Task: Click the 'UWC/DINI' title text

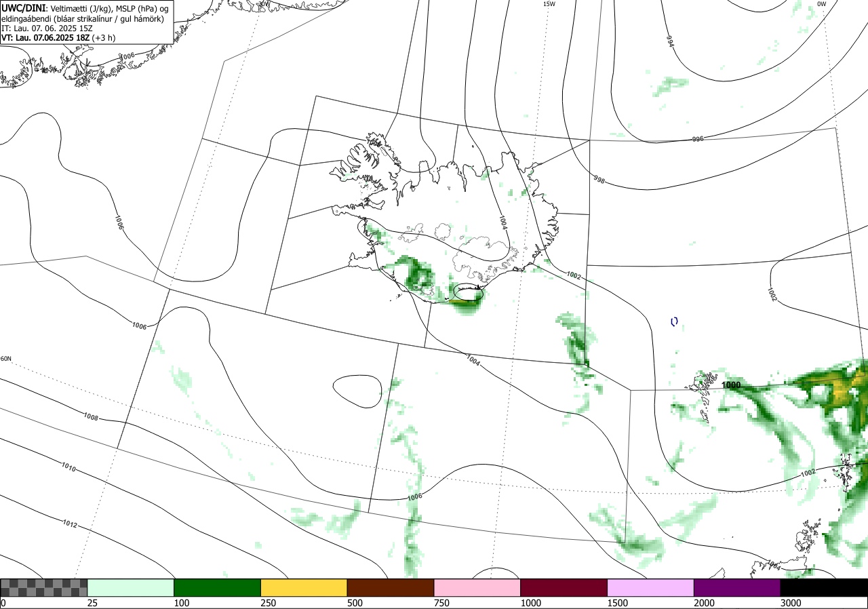Action: tap(24, 7)
